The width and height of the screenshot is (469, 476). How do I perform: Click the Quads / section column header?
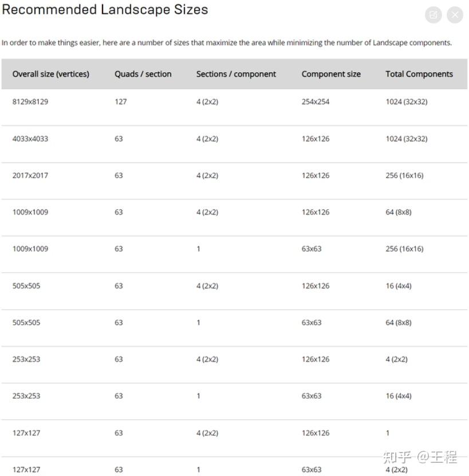(143, 74)
